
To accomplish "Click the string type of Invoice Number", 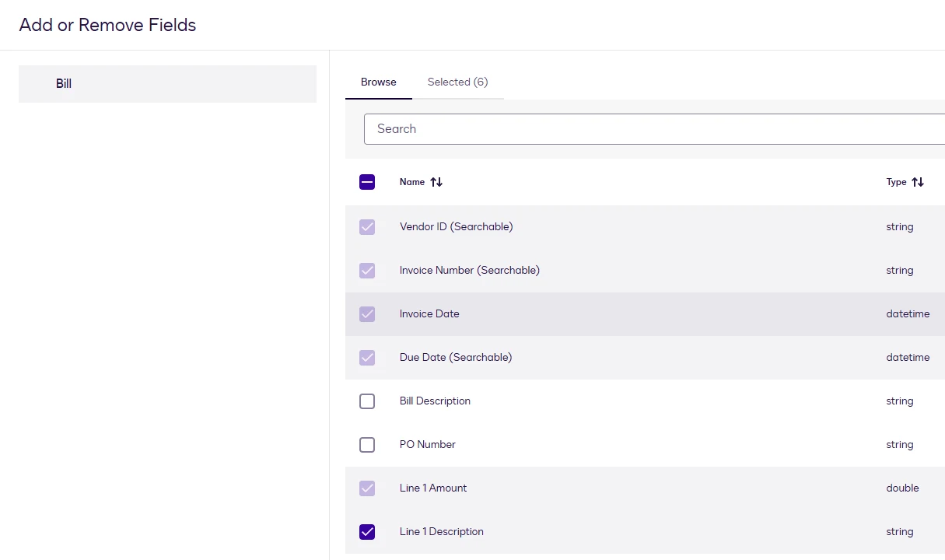I will (900, 271).
